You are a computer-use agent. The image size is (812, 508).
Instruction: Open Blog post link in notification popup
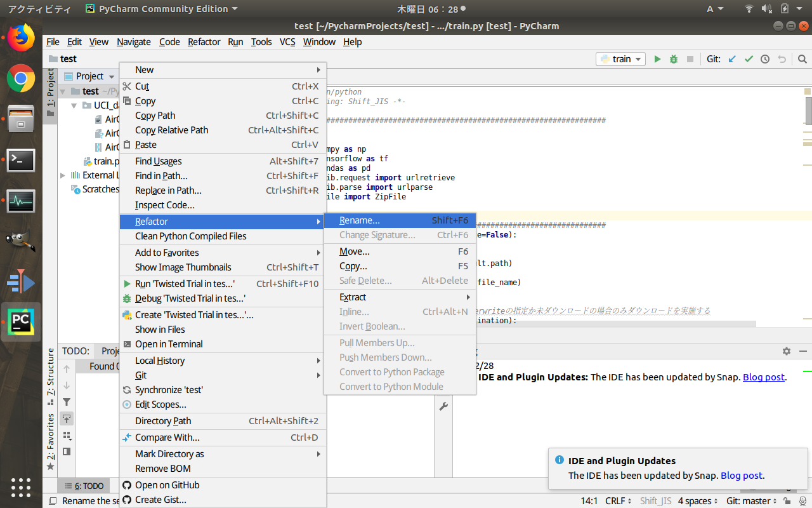coord(742,475)
